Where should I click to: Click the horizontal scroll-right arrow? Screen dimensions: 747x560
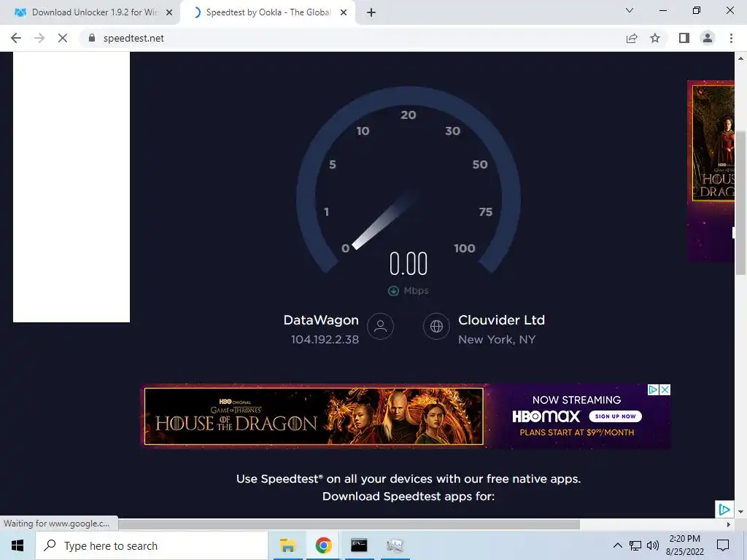[x=729, y=524]
